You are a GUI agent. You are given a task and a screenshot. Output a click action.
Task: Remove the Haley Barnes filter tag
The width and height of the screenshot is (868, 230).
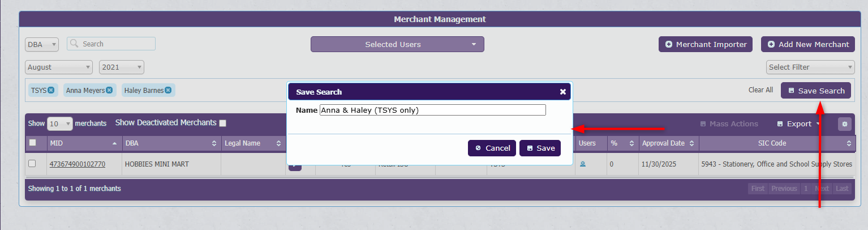click(168, 90)
